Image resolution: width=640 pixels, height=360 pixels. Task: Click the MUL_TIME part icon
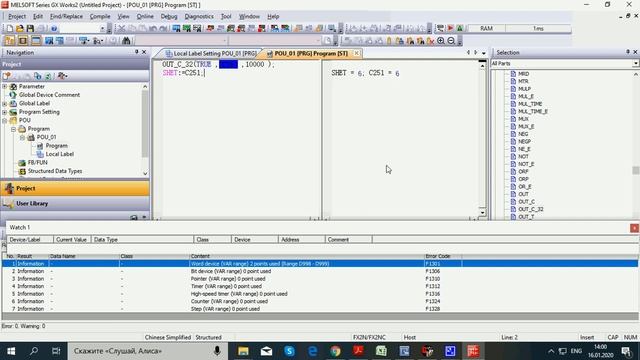513,104
